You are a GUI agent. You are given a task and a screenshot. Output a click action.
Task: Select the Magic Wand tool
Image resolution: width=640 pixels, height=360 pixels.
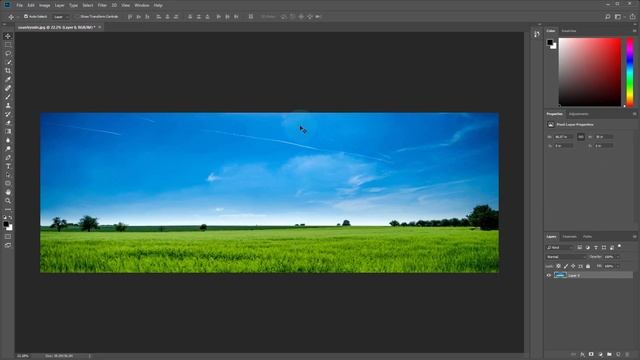pos(8,62)
